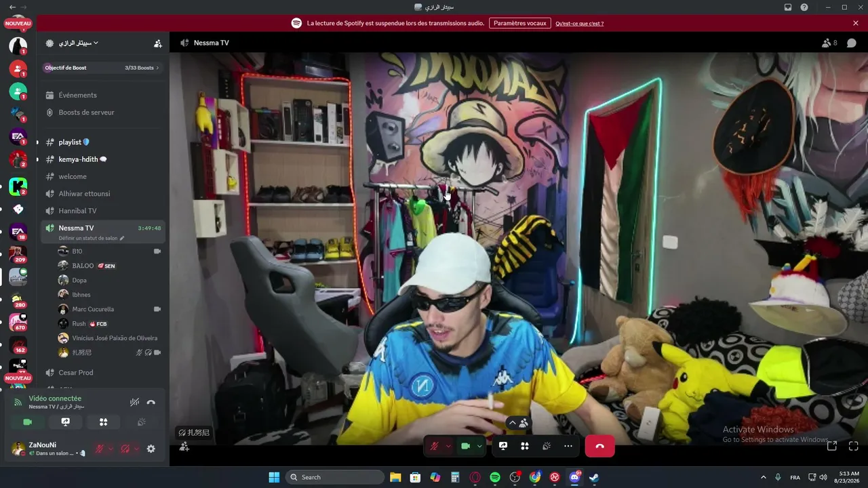The height and width of the screenshot is (488, 868).
Task: Open Steam from the Windows taskbar
Action: (594, 477)
